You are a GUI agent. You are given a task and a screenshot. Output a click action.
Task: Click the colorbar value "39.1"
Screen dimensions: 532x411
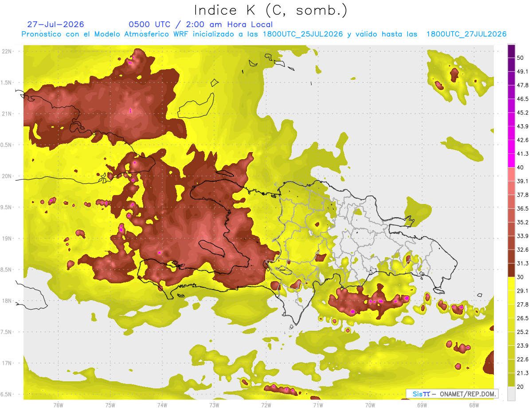pos(523,181)
